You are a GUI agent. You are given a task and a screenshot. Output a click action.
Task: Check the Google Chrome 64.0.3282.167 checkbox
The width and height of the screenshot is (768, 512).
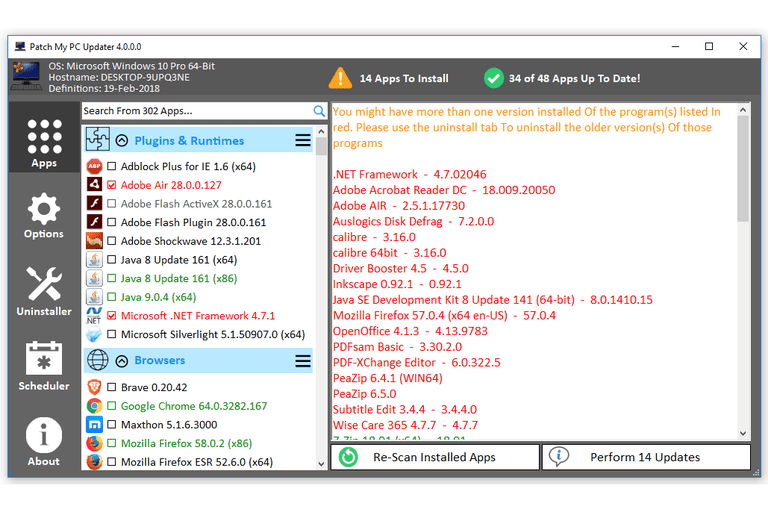click(x=112, y=406)
